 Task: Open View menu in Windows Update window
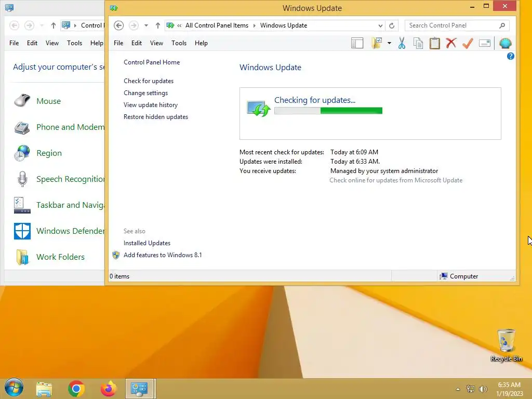(156, 43)
